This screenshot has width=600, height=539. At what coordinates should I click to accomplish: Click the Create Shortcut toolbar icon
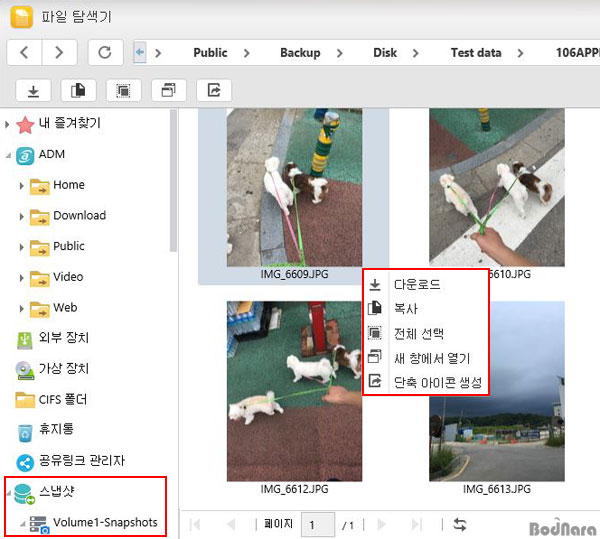coord(214,91)
